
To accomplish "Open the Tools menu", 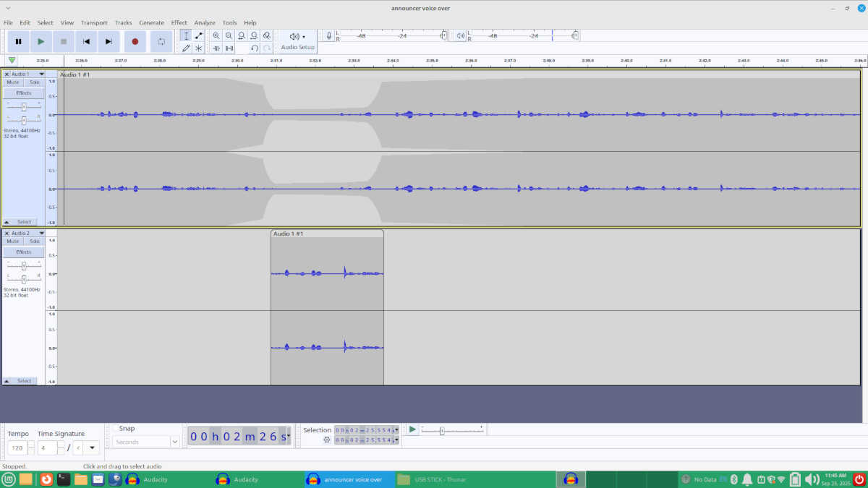I will pyautogui.click(x=229, y=22).
